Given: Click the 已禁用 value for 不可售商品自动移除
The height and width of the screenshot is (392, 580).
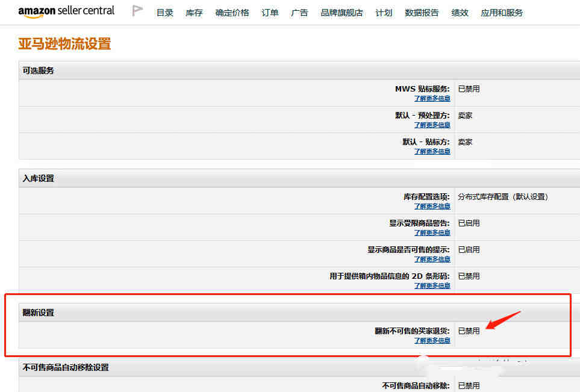Looking at the screenshot, I should (x=469, y=386).
